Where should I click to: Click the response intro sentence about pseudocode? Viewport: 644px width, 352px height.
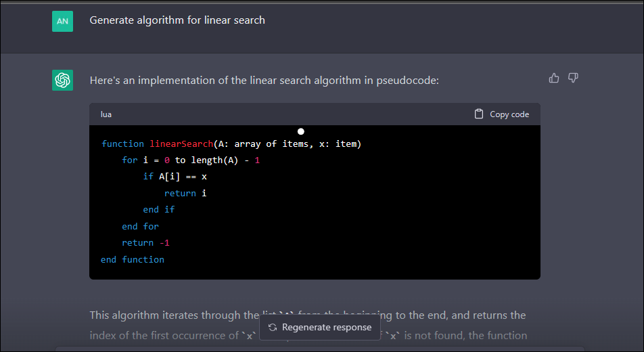click(x=264, y=81)
